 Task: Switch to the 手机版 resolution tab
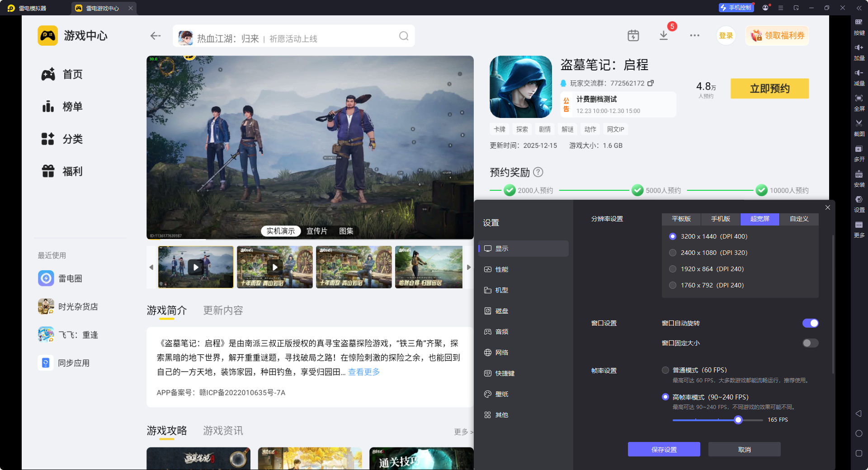click(x=720, y=219)
